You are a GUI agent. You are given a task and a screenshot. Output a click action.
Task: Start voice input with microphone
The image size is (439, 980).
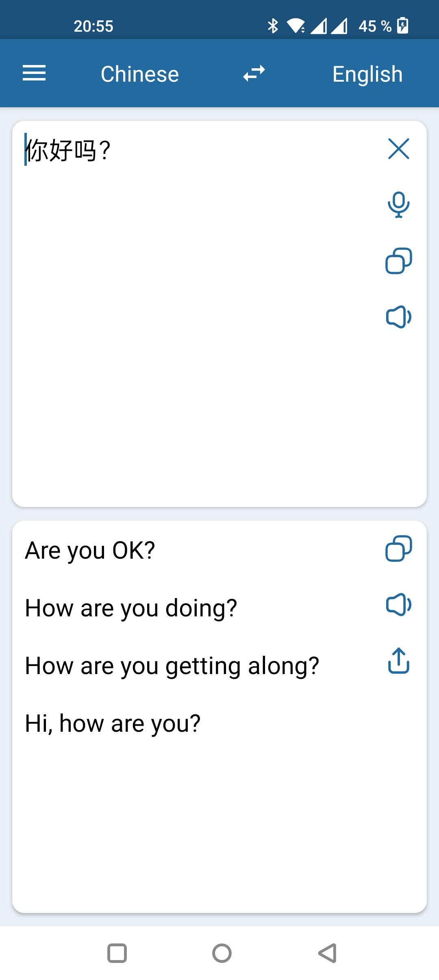pos(399,205)
